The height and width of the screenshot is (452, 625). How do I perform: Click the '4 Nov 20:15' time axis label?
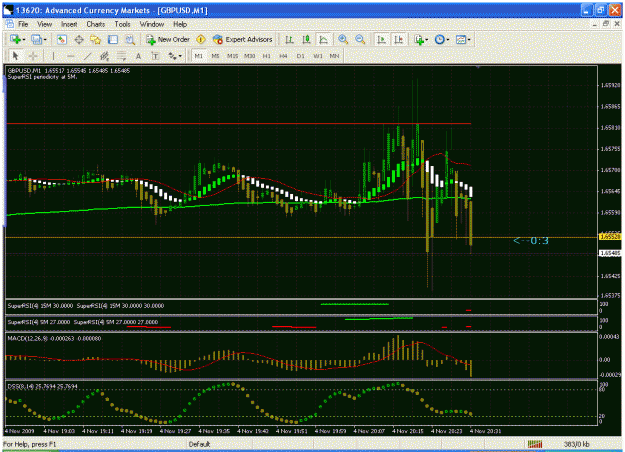(x=407, y=431)
